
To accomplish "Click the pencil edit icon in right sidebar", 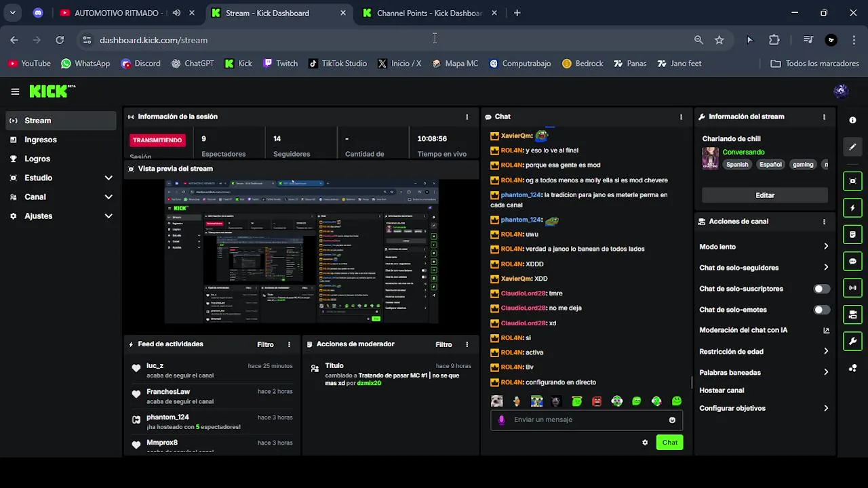I will click(x=852, y=146).
